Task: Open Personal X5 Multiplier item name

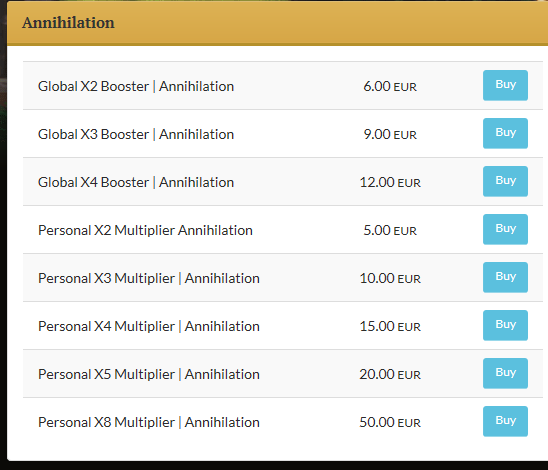Action: tap(149, 374)
